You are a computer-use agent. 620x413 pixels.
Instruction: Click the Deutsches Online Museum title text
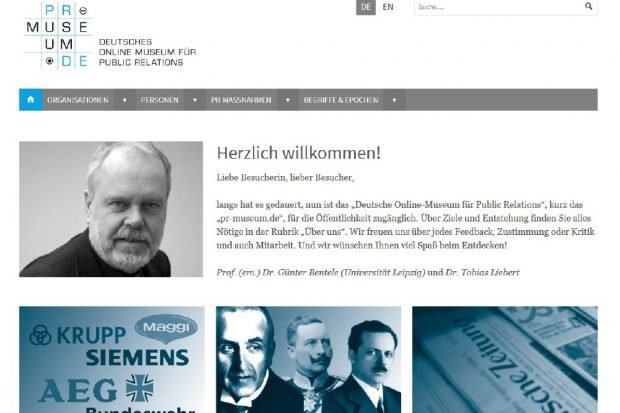coord(147,52)
